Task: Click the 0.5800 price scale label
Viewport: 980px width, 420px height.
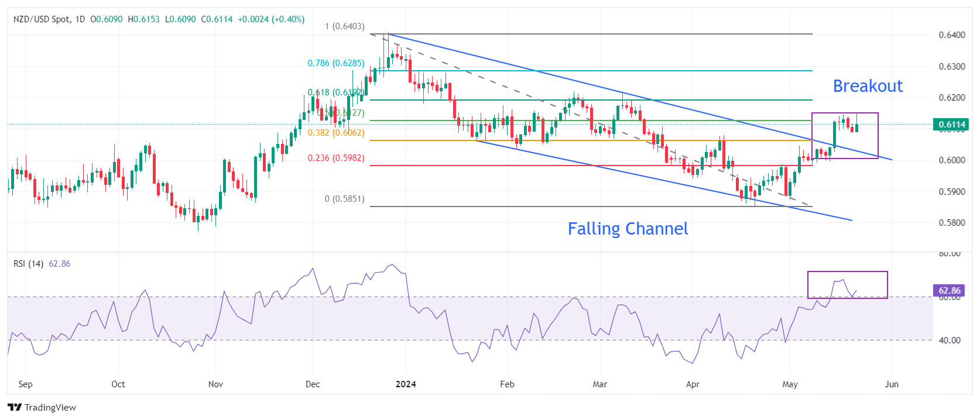Action: (x=952, y=223)
